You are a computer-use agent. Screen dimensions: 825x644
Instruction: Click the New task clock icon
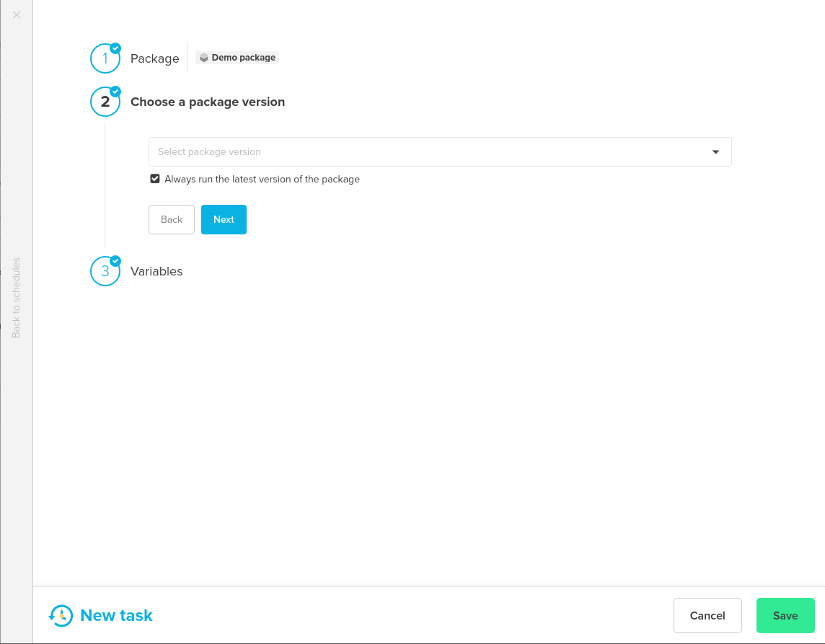point(61,615)
